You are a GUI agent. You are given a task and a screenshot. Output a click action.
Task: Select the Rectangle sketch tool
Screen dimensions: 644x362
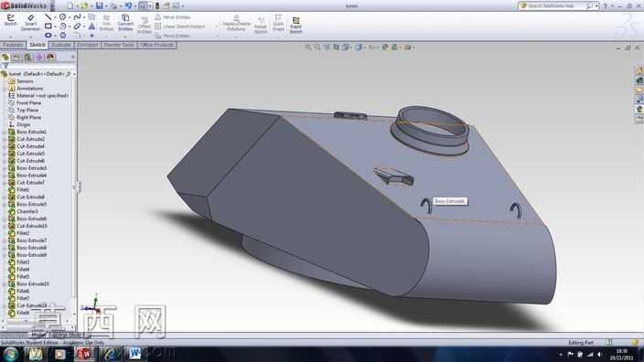48,27
